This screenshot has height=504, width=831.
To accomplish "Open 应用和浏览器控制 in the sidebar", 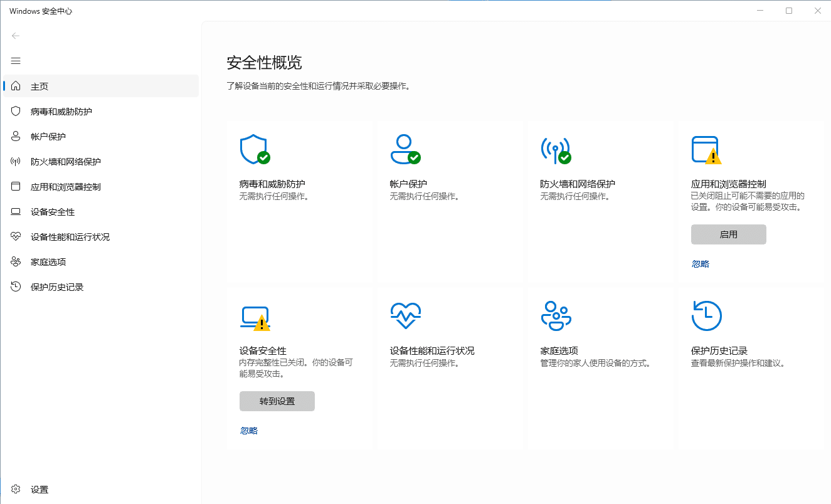I will (101, 186).
